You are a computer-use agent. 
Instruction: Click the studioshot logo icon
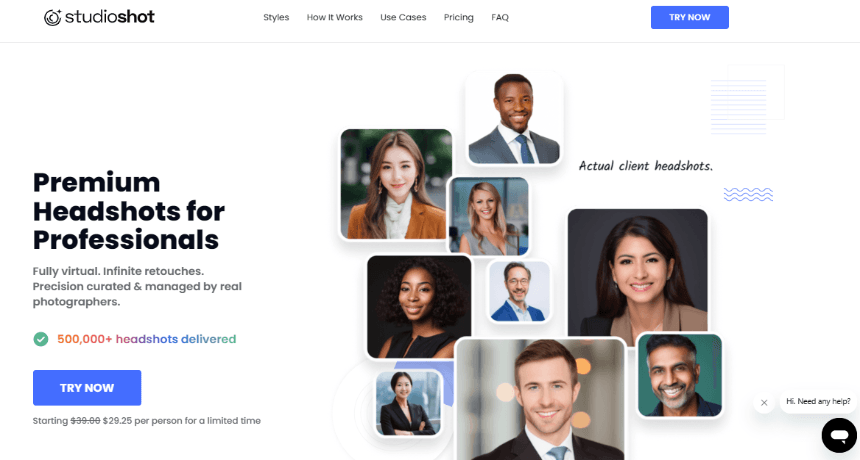[53, 18]
